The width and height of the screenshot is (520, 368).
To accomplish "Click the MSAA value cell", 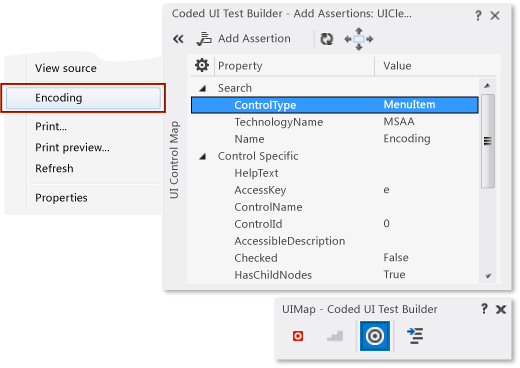I will click(399, 122).
